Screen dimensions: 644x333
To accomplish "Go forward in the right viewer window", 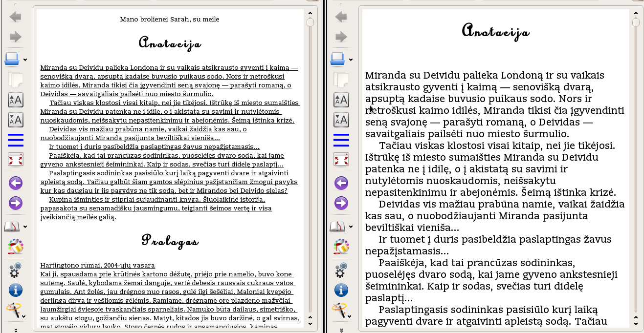I will 341,37.
